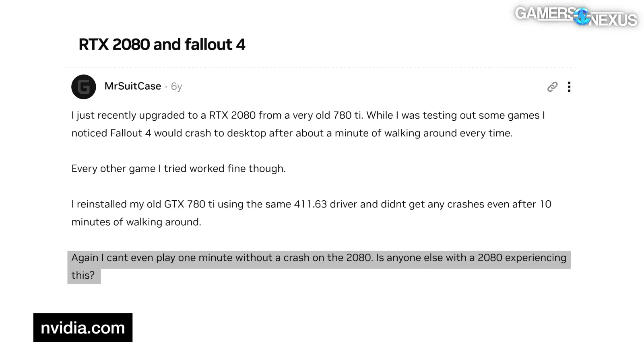This screenshot has height=362, width=644.
Task: Click the highlighted "Again I cant even play" sentence
Action: 319,258
